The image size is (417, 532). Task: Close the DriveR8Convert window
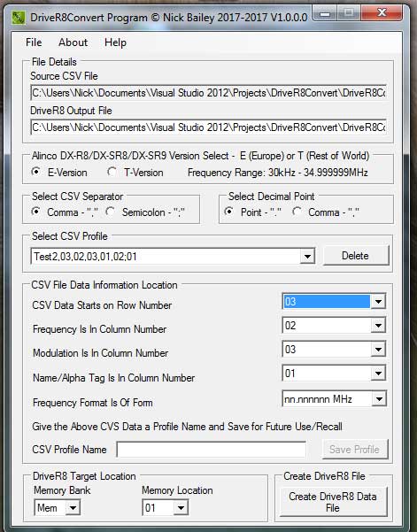tap(382, 13)
